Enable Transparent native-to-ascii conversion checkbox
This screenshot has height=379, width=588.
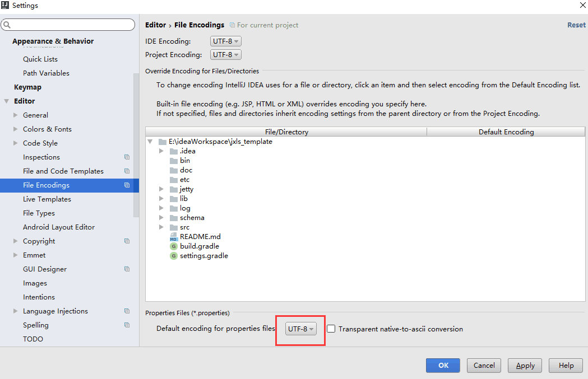331,329
